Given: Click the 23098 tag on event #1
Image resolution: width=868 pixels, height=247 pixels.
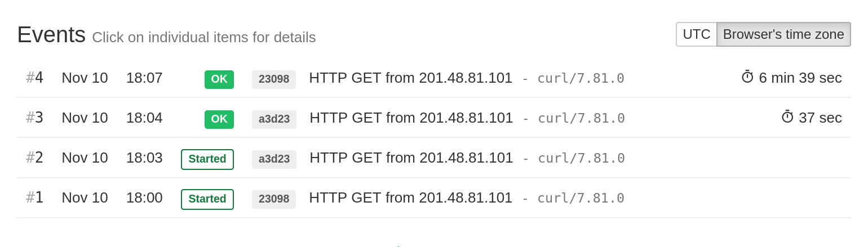Looking at the screenshot, I should tap(274, 199).
